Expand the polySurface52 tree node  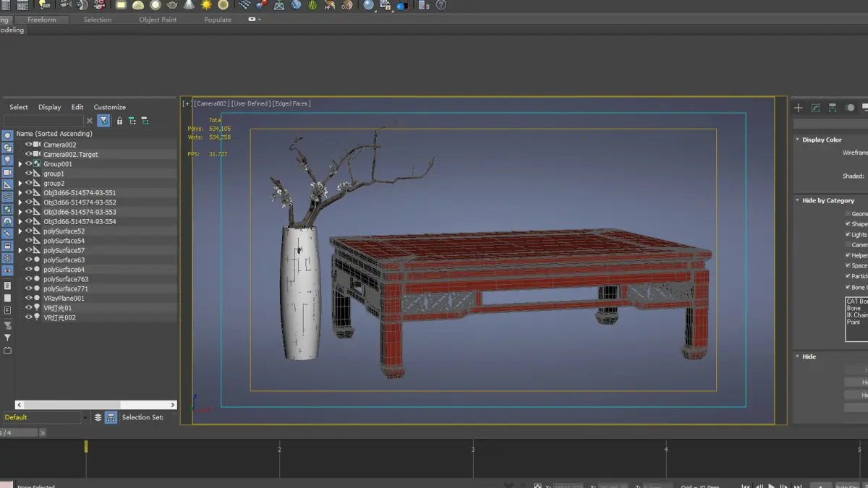20,231
